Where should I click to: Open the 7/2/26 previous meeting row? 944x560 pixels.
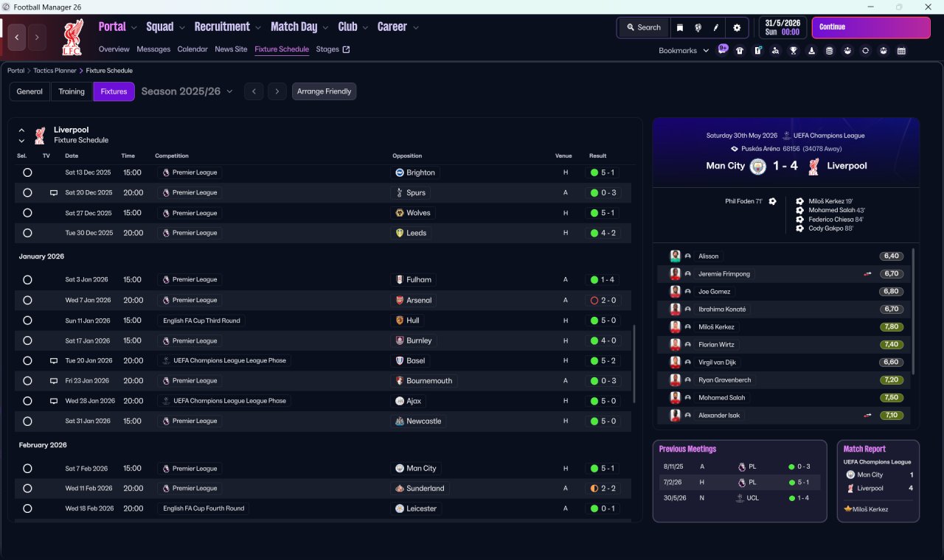740,483
